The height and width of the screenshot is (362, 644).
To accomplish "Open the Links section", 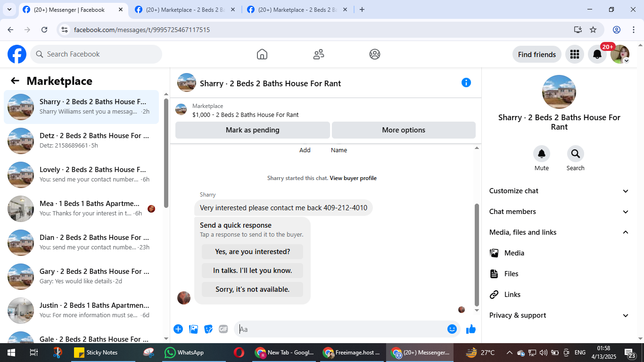I will (x=559, y=295).
